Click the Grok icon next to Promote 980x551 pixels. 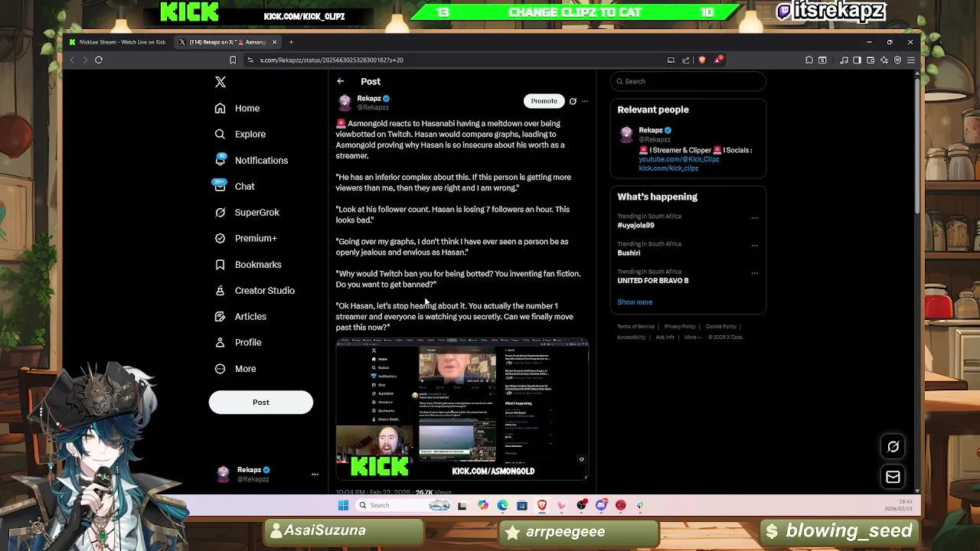pos(573,101)
